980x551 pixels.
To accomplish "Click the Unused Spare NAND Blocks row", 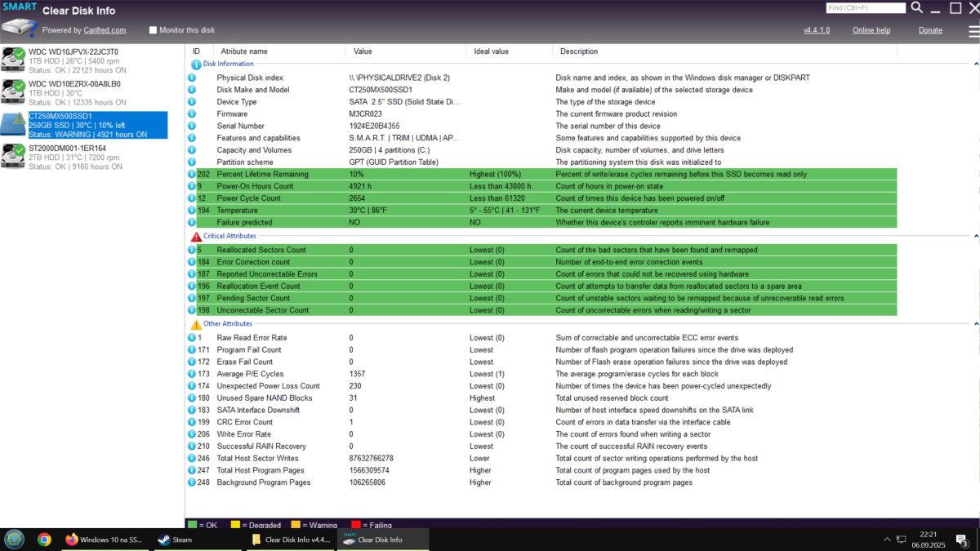I will click(x=541, y=398).
